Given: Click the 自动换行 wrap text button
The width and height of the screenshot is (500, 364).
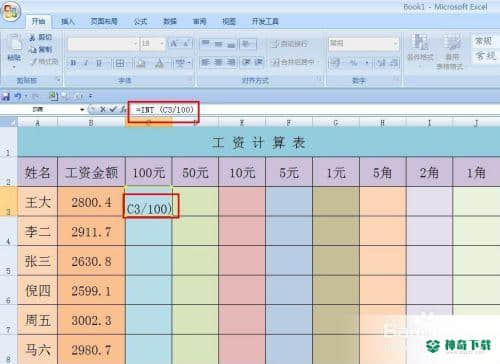Looking at the screenshot, I should (x=289, y=44).
